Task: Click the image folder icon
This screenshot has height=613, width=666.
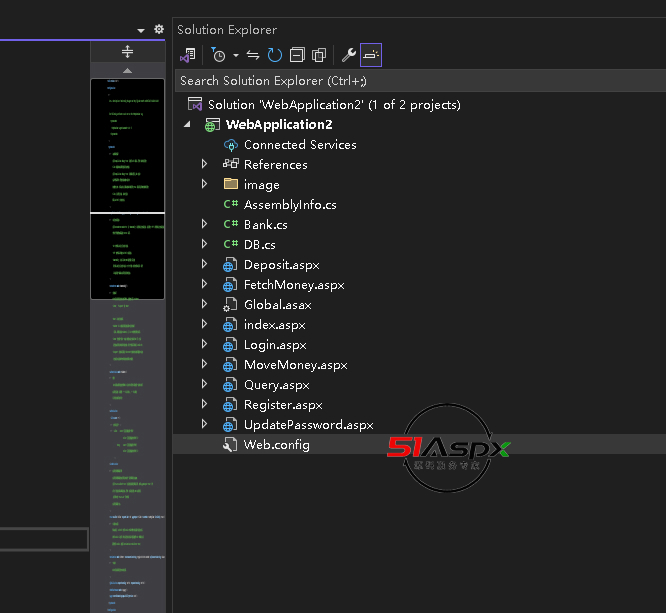Action: click(x=231, y=184)
